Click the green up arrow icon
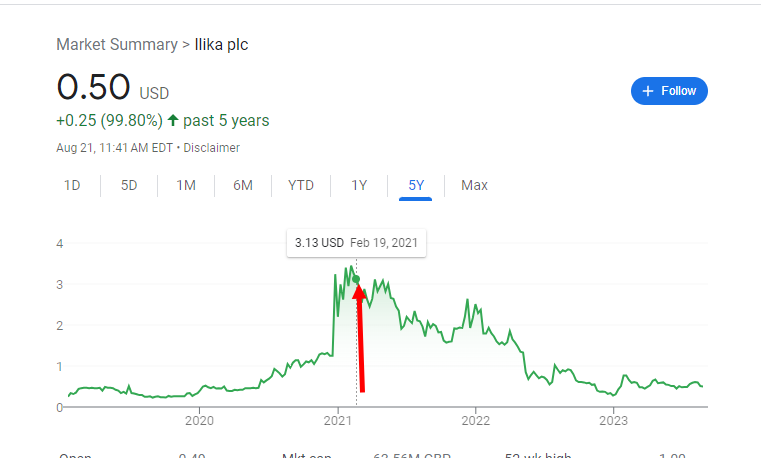Viewport: 761px width, 458px height. click(x=173, y=120)
